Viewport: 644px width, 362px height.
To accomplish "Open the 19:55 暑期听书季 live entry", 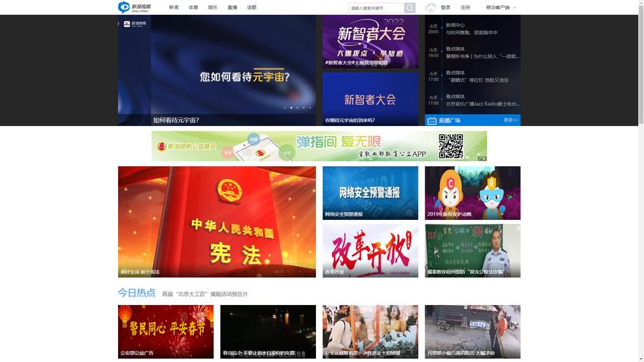I will click(x=472, y=52).
